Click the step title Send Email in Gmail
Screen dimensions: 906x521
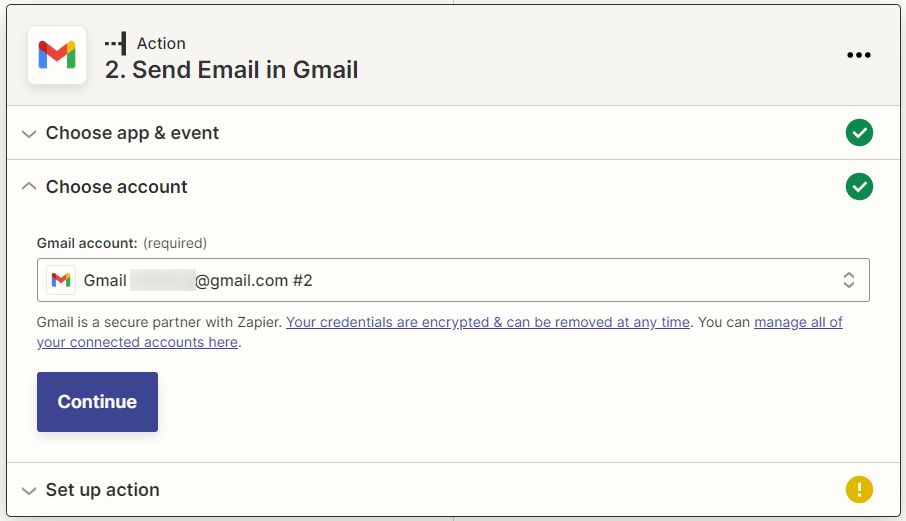pyautogui.click(x=231, y=70)
